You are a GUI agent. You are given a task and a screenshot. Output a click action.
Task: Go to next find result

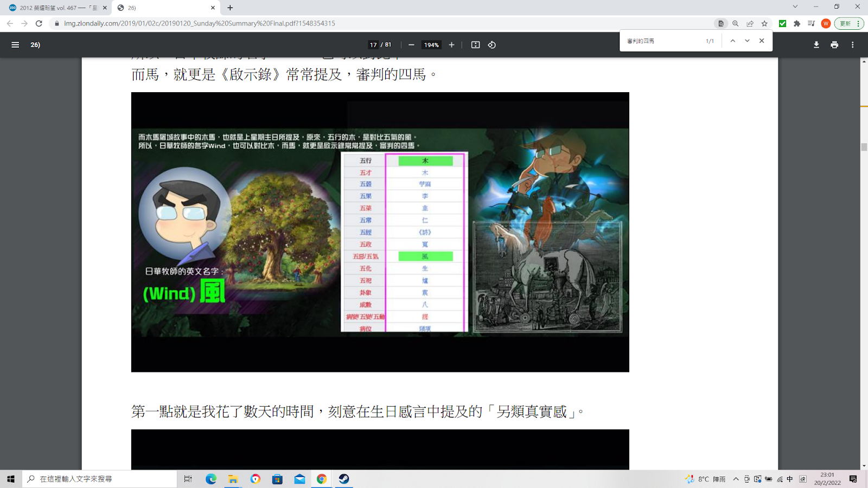point(747,41)
